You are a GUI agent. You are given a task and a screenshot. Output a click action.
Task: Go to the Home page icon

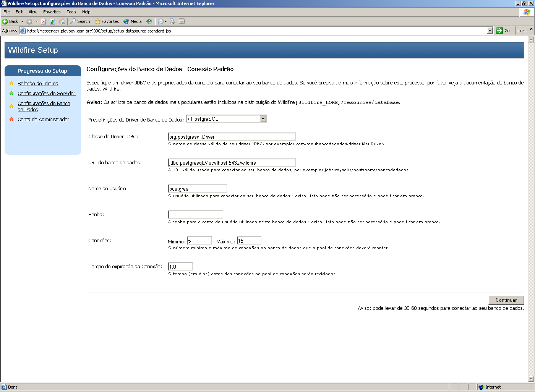pyautogui.click(x=62, y=21)
